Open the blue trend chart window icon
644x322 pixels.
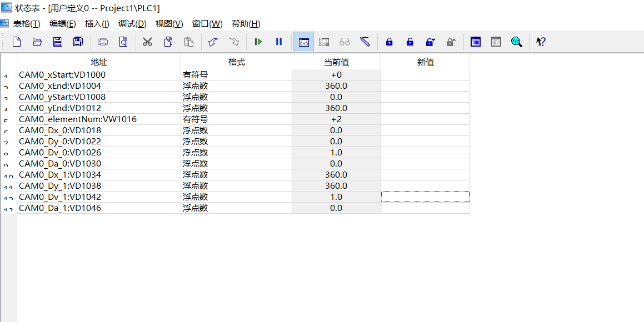point(476,42)
